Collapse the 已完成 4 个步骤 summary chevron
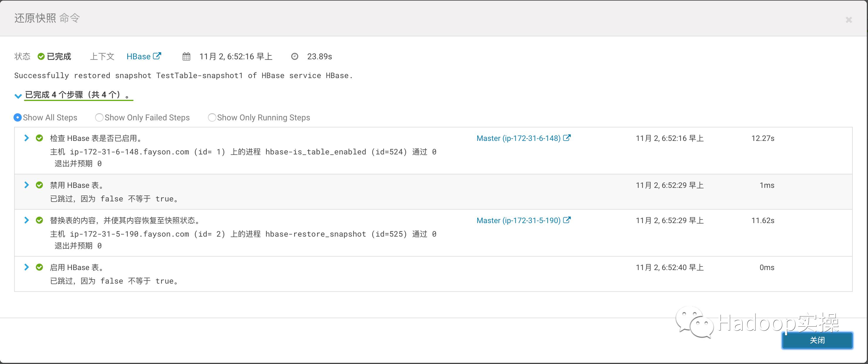The image size is (868, 364). [x=18, y=96]
